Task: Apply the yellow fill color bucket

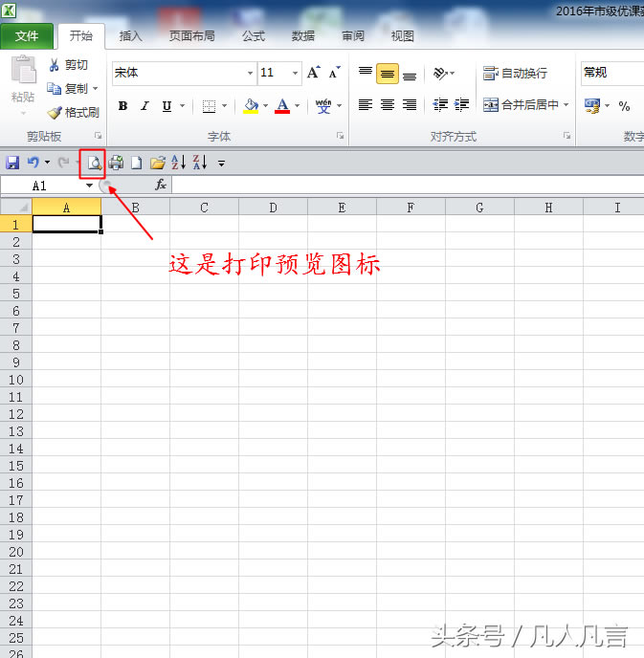Action: [251, 106]
